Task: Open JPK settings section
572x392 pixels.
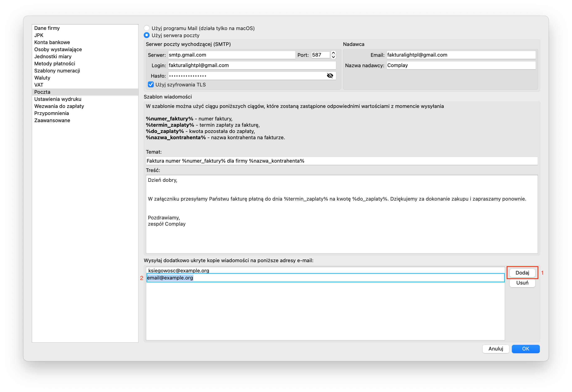Action: click(85, 35)
